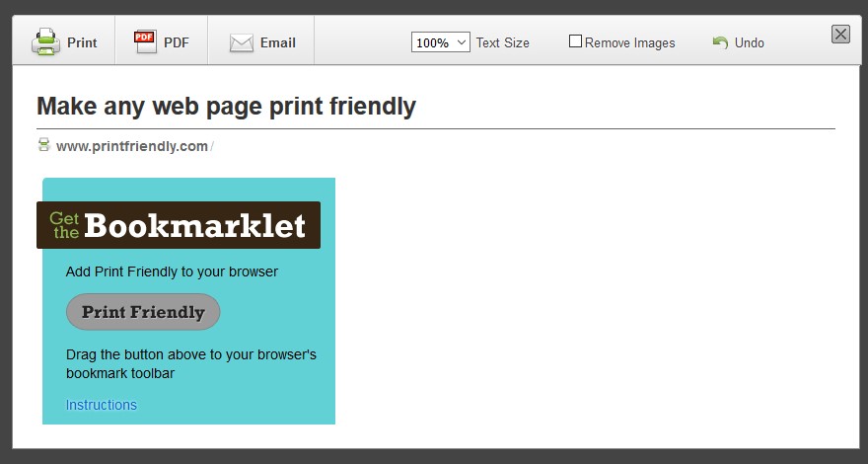Click the "Add Print Friendly to your browser" text
Image resolution: width=868 pixels, height=464 pixels.
pos(172,271)
